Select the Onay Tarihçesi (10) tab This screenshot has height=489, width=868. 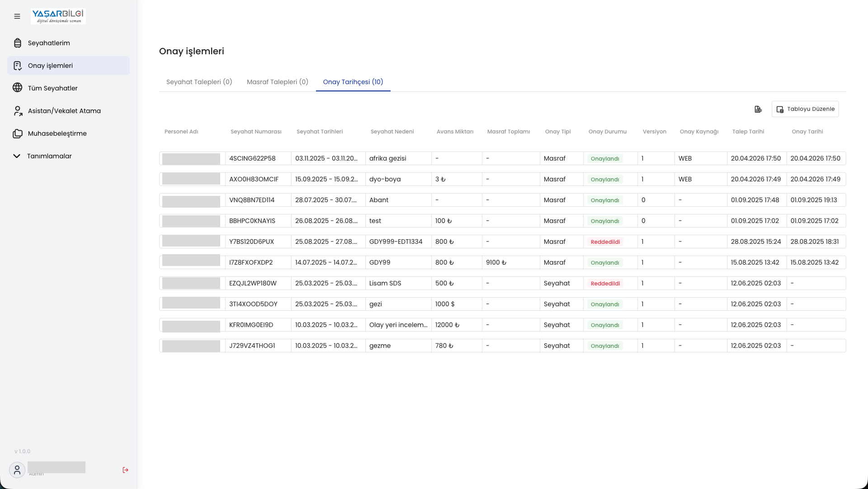[x=353, y=82]
